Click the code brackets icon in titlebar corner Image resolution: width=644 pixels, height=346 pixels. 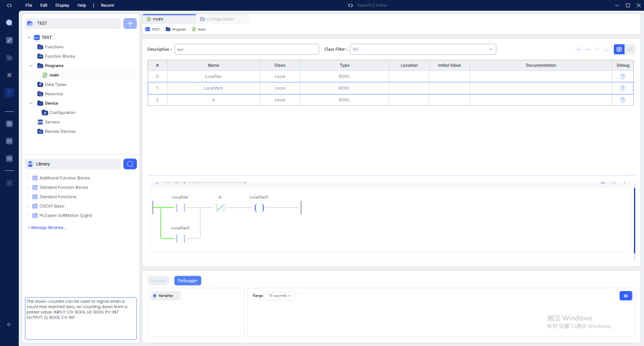9,5
